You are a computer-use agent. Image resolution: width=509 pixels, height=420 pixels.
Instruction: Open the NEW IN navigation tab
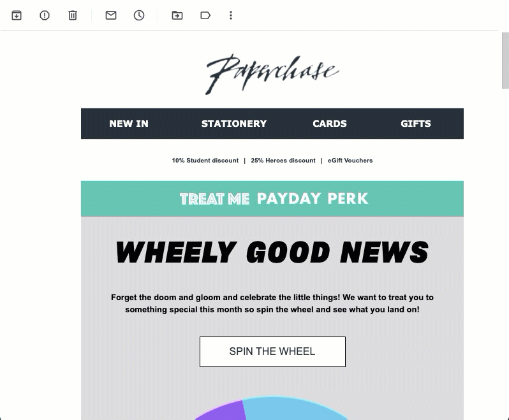point(129,124)
